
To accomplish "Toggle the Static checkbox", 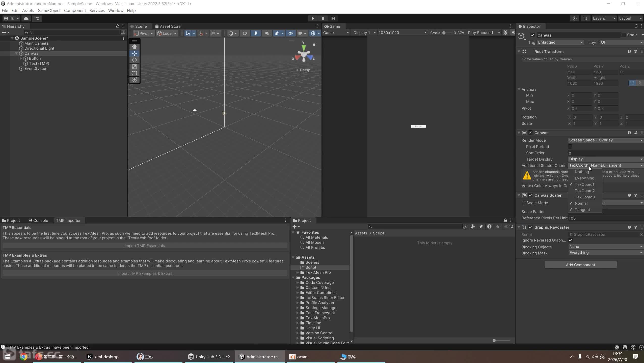I will pos(624,35).
